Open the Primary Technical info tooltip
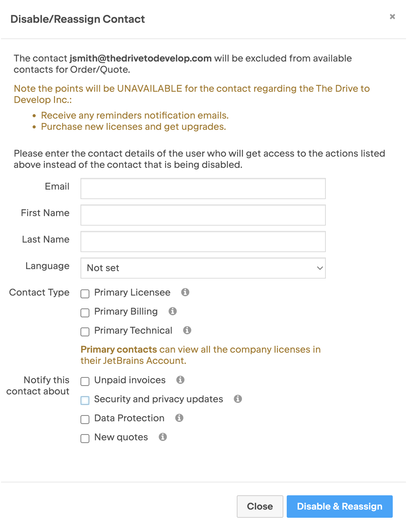 point(187,331)
